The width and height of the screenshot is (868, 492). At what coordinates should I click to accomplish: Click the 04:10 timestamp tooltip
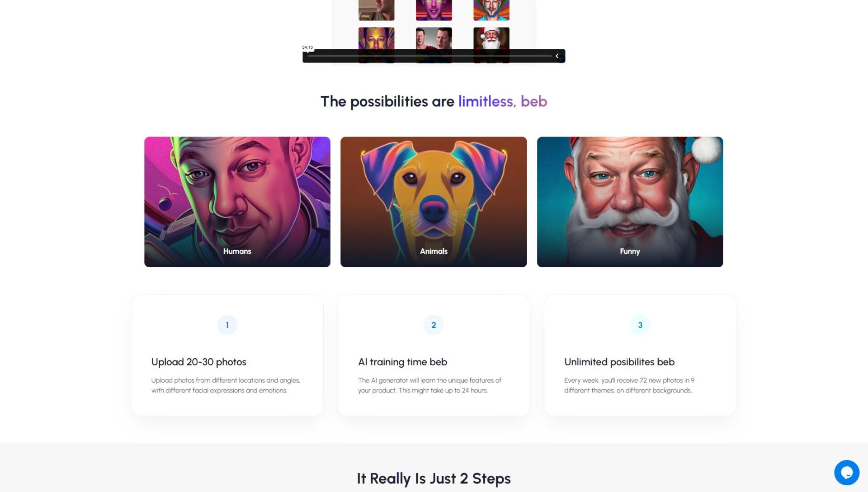coord(307,47)
